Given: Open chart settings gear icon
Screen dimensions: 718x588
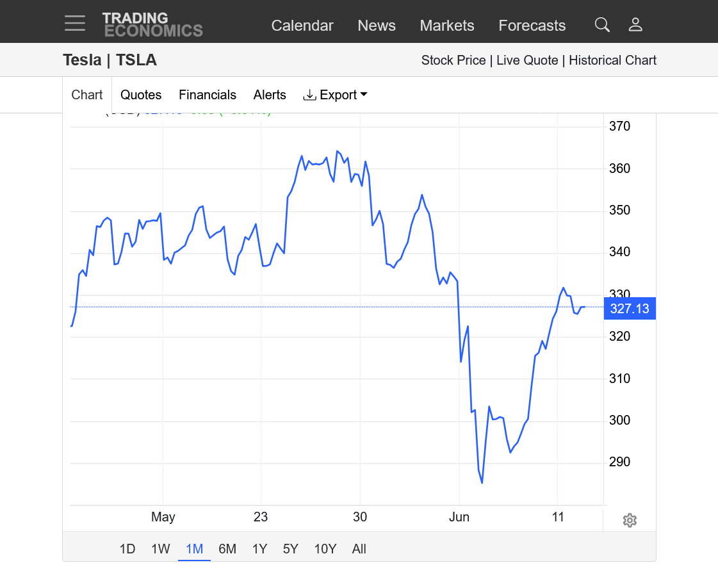Looking at the screenshot, I should coord(630,520).
